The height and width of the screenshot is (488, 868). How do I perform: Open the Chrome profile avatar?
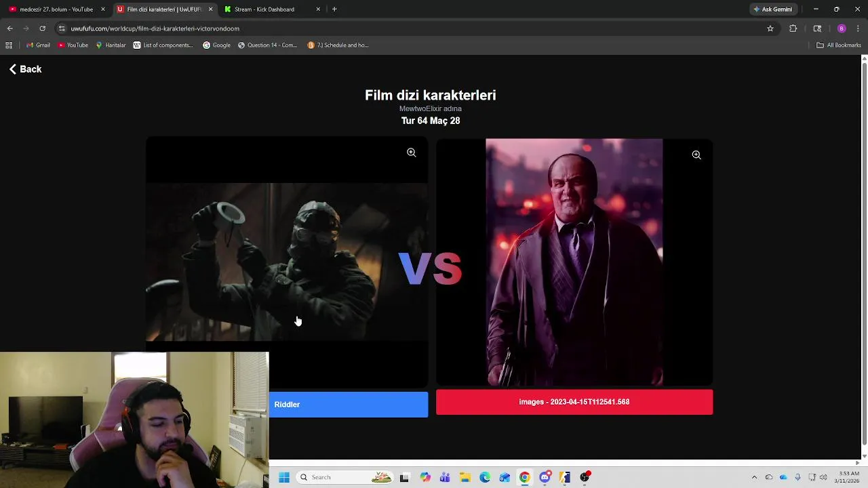pyautogui.click(x=842, y=28)
